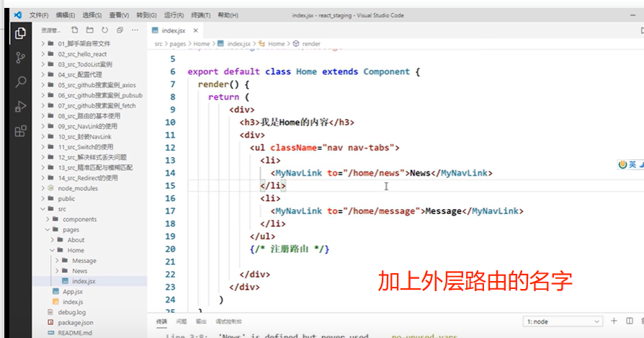Image resolution: width=644 pixels, height=338 pixels.
Task: Click the VS Code logo icon
Action: click(18, 15)
